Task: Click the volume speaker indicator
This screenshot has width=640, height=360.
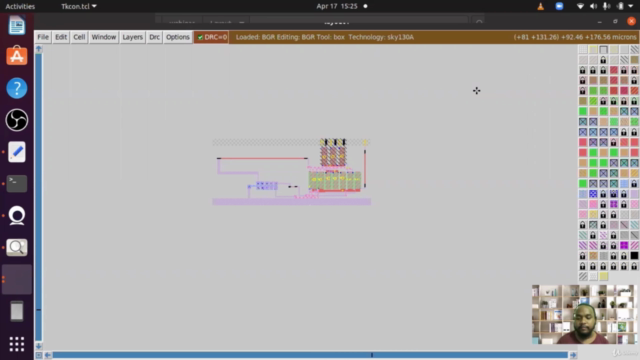Action: [x=593, y=6]
